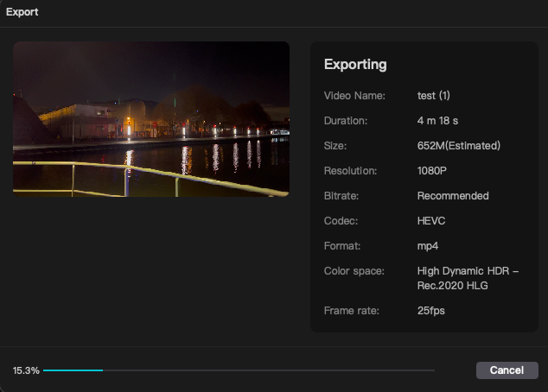Image resolution: width=548 pixels, height=392 pixels.
Task: Select the video name value test (1)
Action: pos(433,96)
